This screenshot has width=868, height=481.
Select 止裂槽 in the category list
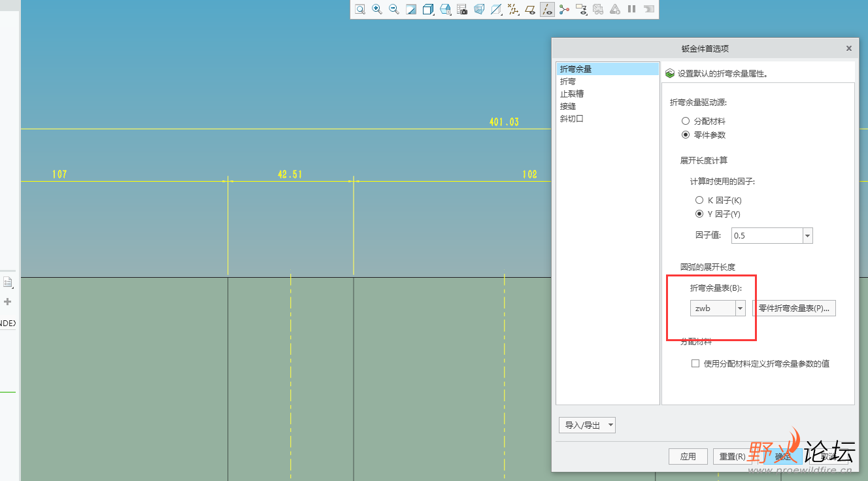607,93
